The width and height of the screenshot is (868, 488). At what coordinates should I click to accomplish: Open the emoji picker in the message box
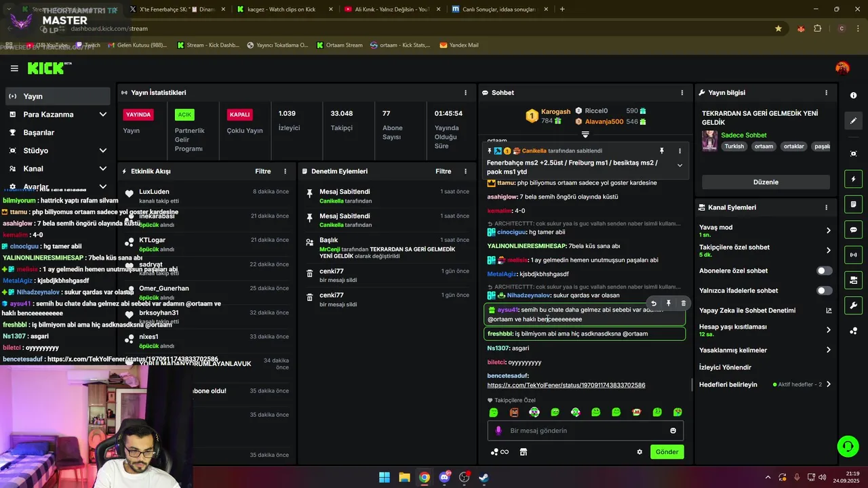tap(673, 430)
